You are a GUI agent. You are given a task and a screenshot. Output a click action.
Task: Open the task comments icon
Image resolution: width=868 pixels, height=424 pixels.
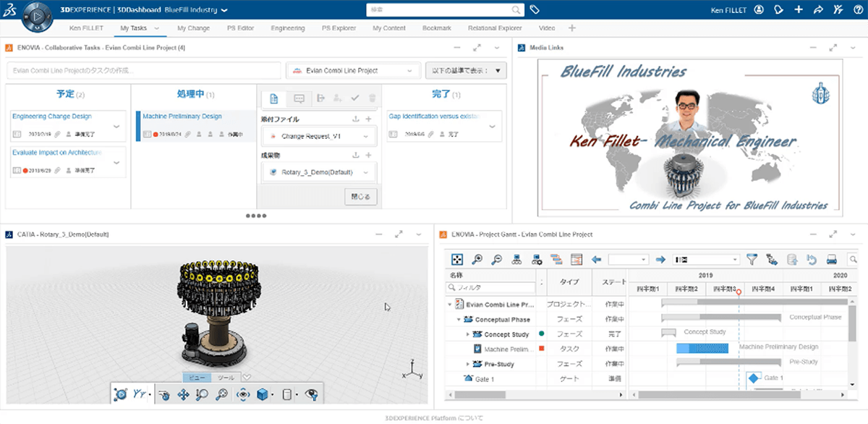coord(299,98)
